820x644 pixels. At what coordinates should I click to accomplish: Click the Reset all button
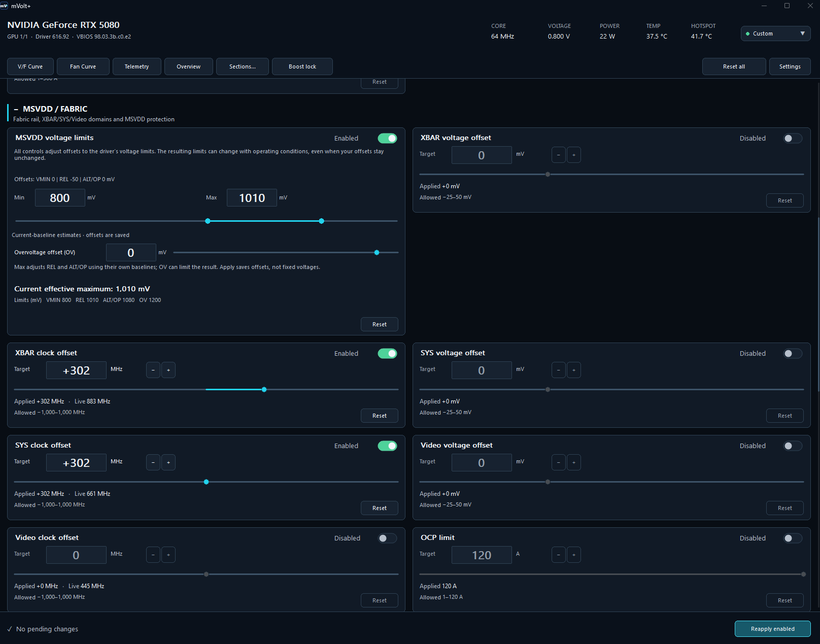tap(734, 66)
